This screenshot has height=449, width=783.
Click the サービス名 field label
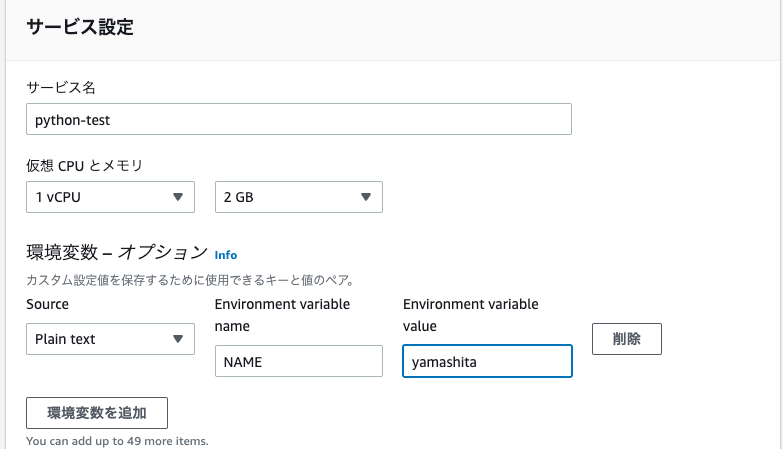(61, 88)
